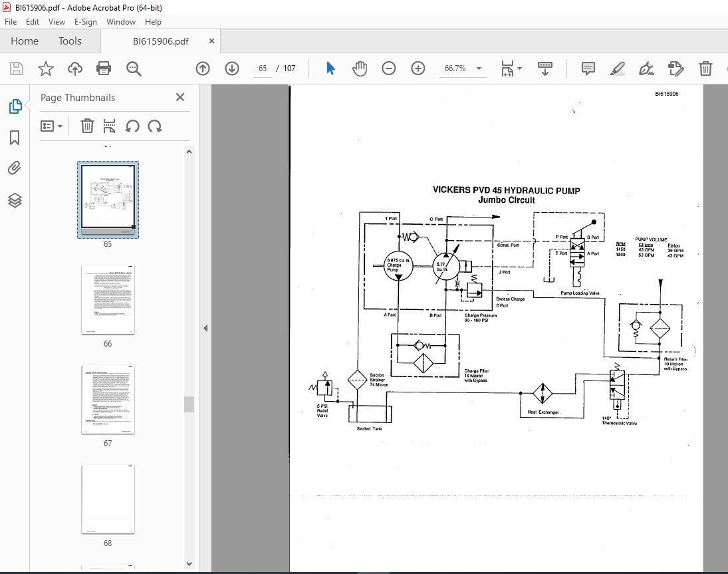Switch to the Tools tab
The image size is (728, 574).
[70, 41]
